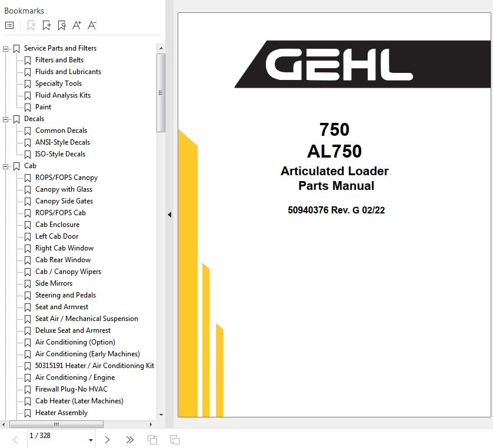Screen dimensions: 493x448
Task: Select the Deluxe Seat and Armrest bookmark
Action: coord(73,330)
